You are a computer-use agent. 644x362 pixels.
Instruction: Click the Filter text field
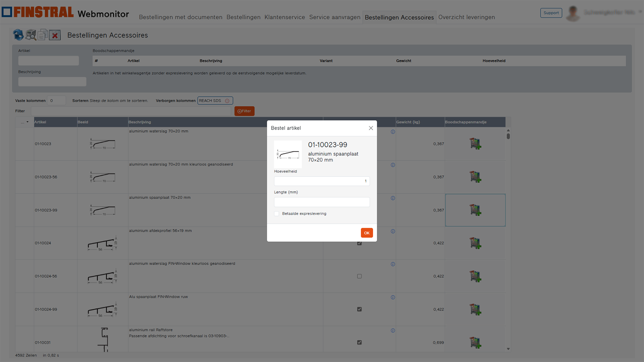(131, 111)
